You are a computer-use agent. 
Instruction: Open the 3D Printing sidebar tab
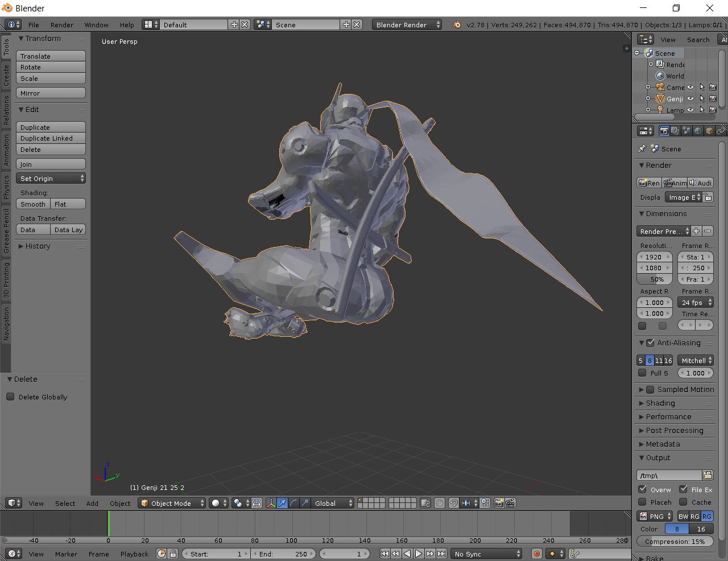pyautogui.click(x=6, y=280)
